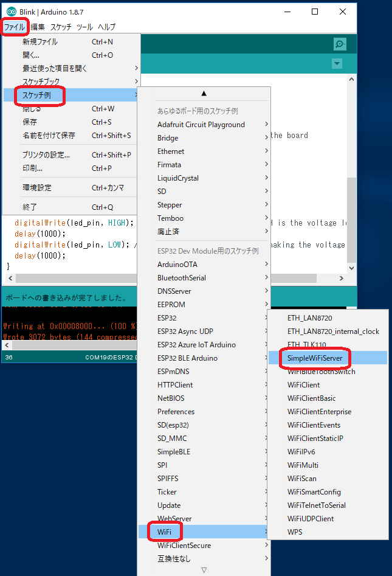
Task: Expand Ethernet examples submenu
Action: tap(204, 151)
